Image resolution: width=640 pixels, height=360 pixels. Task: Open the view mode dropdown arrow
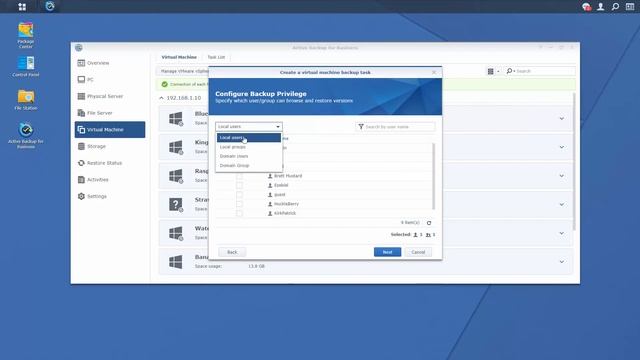(x=498, y=71)
